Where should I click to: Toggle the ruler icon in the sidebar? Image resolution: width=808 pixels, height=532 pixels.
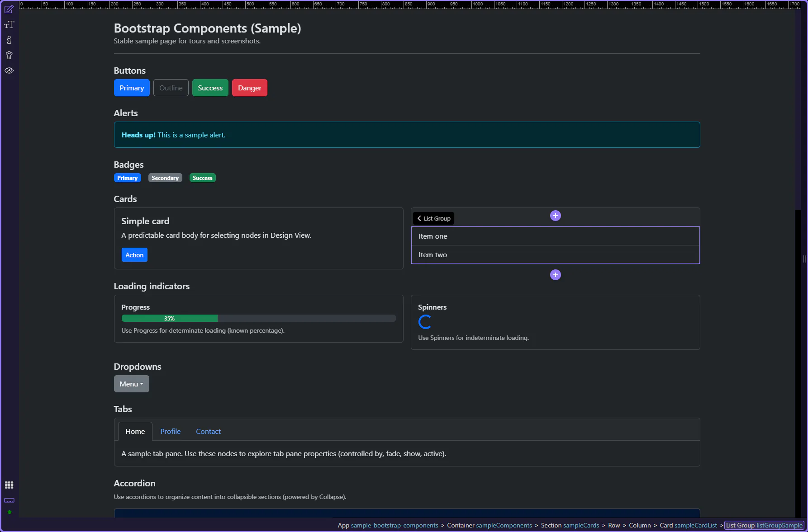(x=9, y=500)
